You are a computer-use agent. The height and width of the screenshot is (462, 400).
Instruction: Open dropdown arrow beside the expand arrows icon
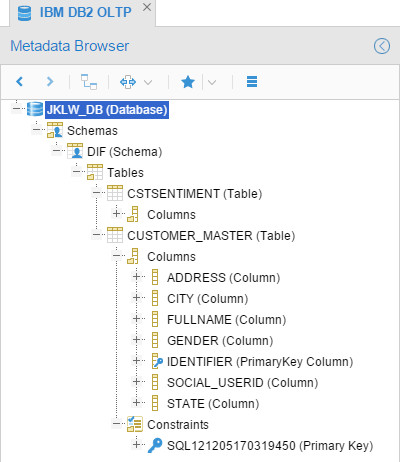point(148,82)
